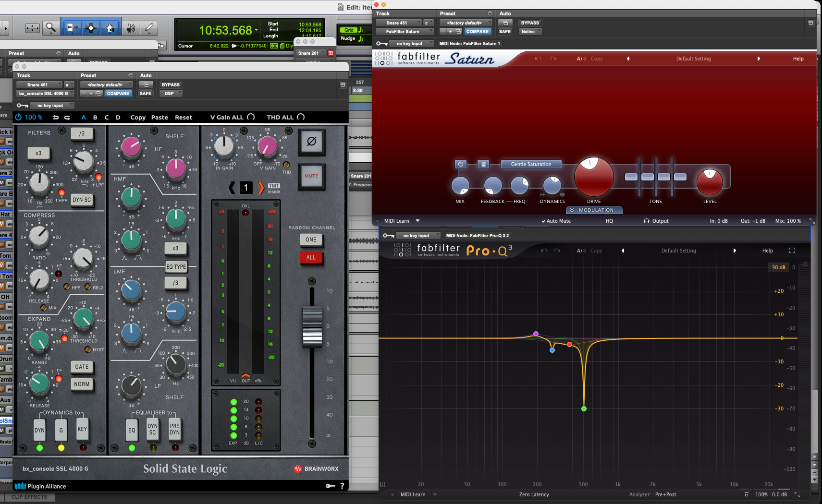Open Help in FabFilter Pro-Q 3
Viewport: 822px width, 504px height.
tap(767, 251)
